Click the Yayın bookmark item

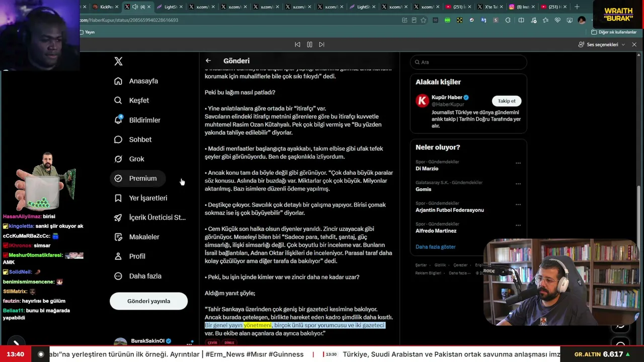[x=88, y=32]
